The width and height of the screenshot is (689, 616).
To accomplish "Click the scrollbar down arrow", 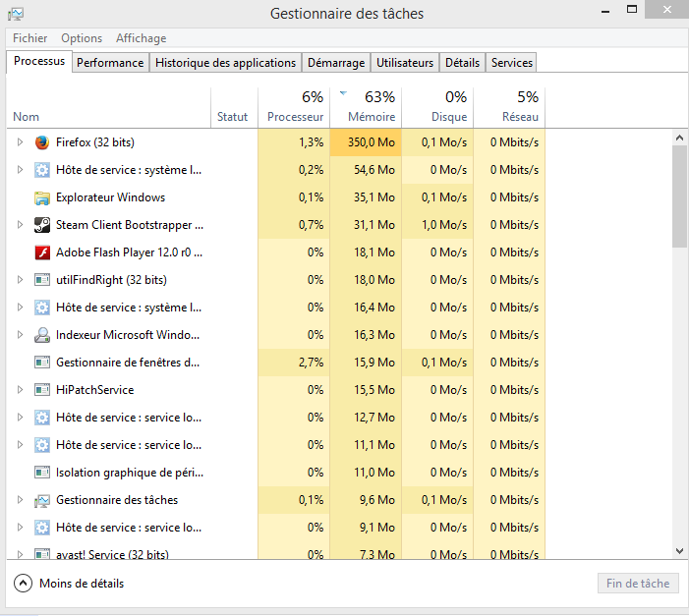I will point(679,551).
